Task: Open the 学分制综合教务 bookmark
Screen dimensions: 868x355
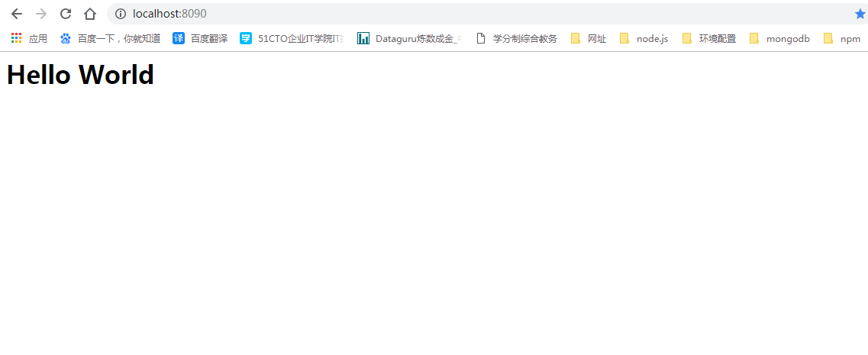Action: [x=517, y=38]
